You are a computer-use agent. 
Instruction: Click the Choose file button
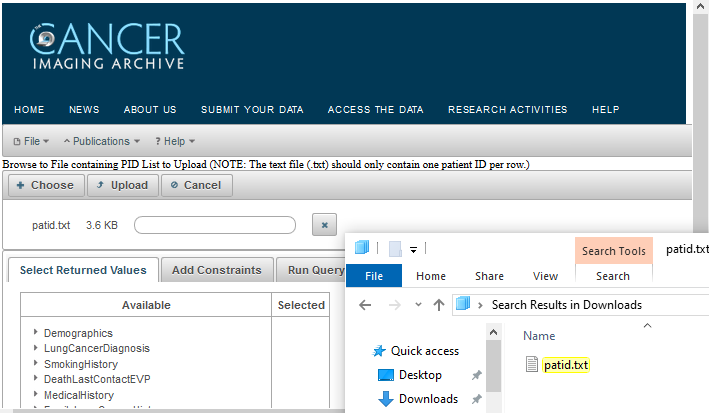(46, 185)
